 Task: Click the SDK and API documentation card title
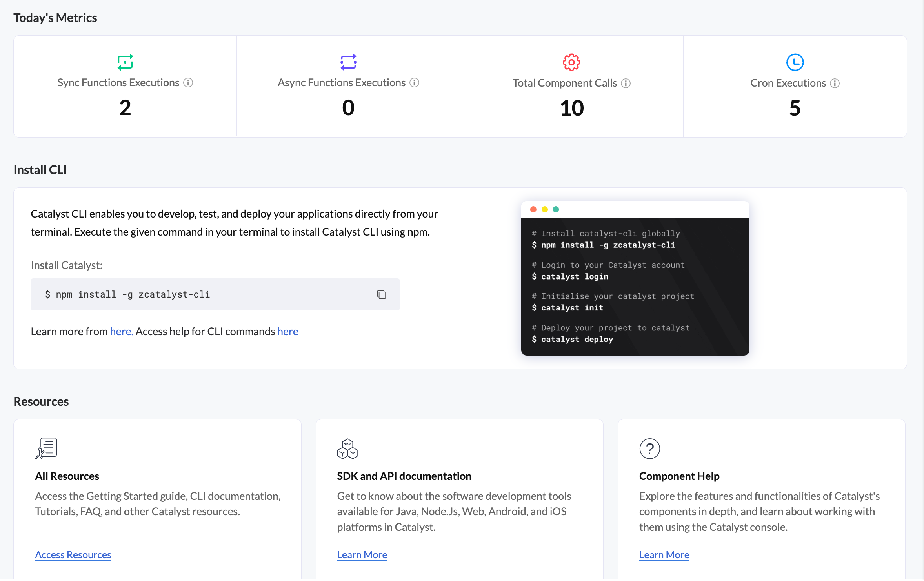click(x=404, y=476)
